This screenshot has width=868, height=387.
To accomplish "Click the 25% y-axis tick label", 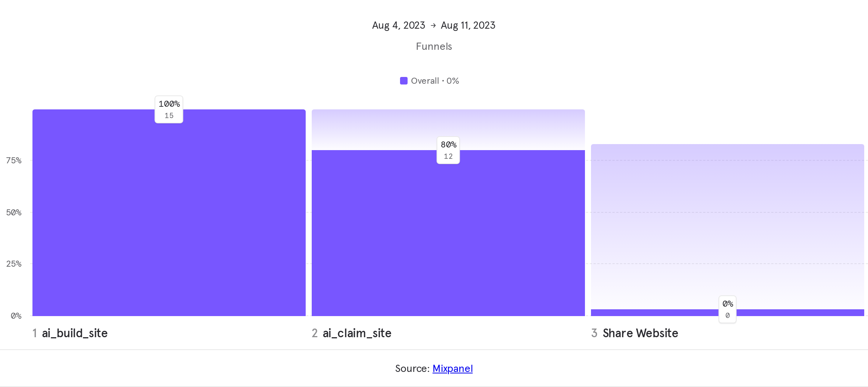I will point(14,264).
